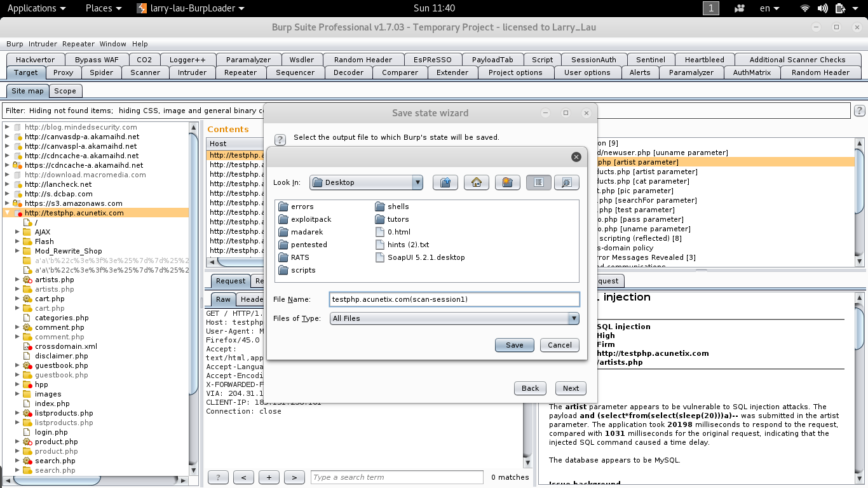
Task: Open the pentested folder
Action: 303,245
